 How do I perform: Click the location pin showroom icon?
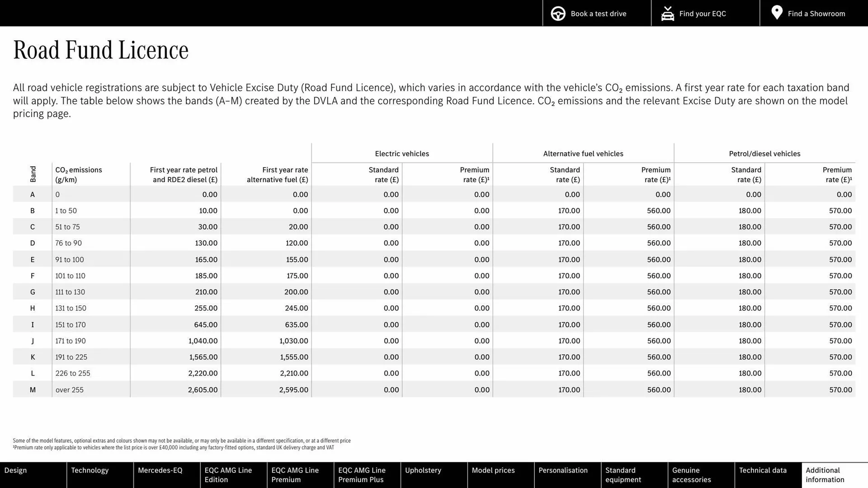point(777,13)
